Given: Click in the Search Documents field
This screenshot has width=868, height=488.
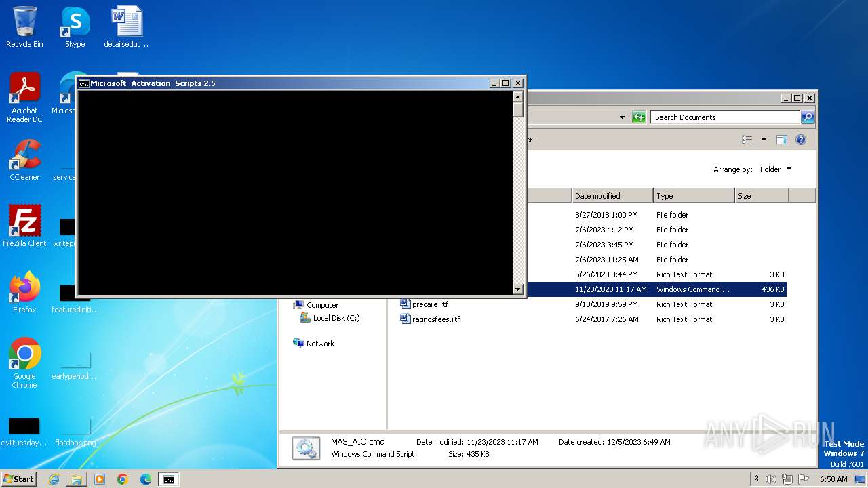Looking at the screenshot, I should pyautogui.click(x=725, y=117).
